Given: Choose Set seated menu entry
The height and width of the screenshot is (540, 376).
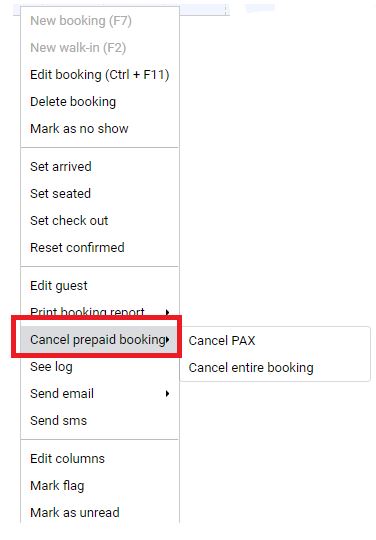Looking at the screenshot, I should coord(100,194).
